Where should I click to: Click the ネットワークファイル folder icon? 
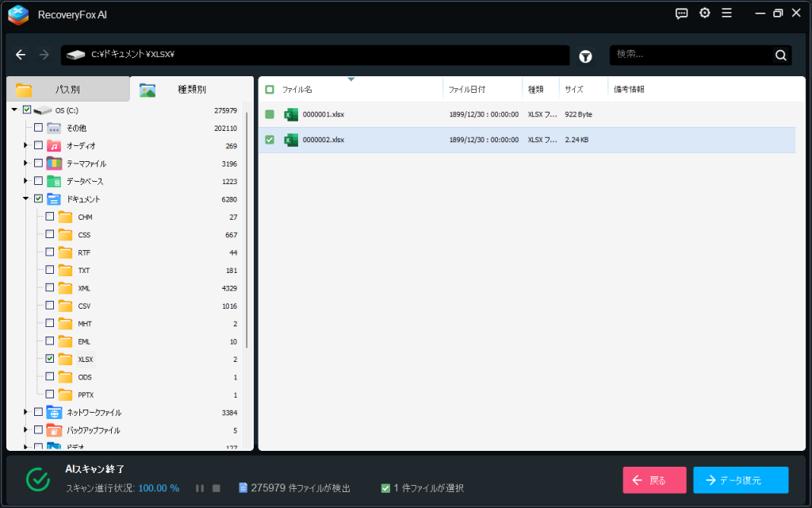[x=54, y=413]
